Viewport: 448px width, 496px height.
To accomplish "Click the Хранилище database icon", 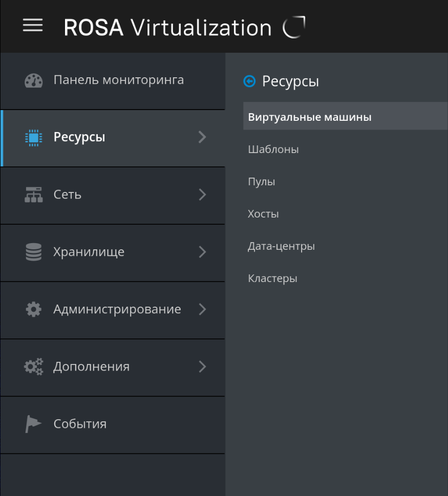I will coord(34,252).
